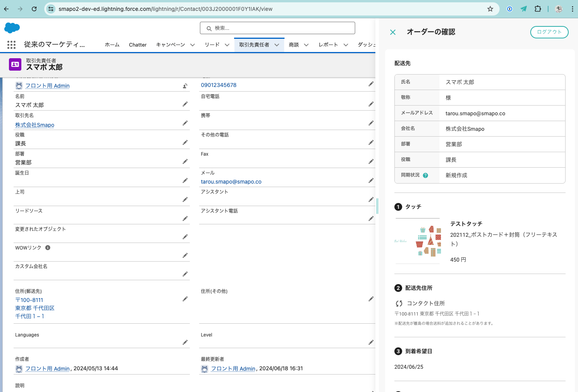
Task: Open the レポート tab
Action: coord(328,45)
